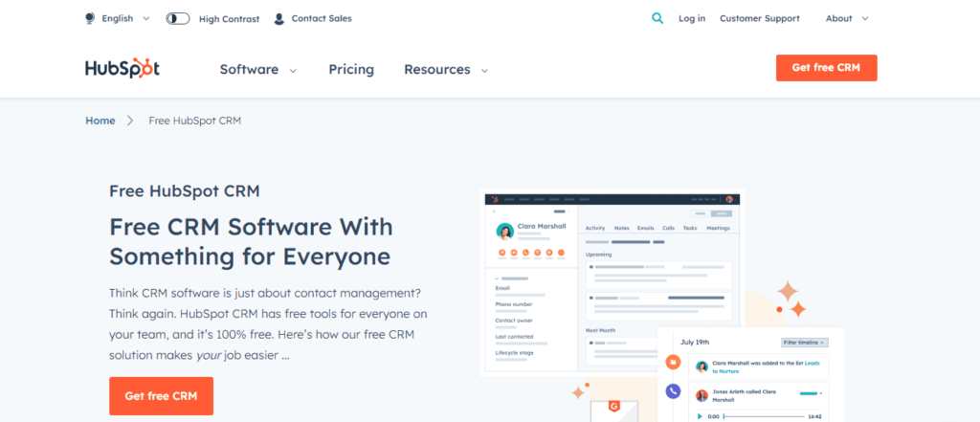Click the Email field label
This screenshot has height=422, width=980.
click(x=502, y=288)
